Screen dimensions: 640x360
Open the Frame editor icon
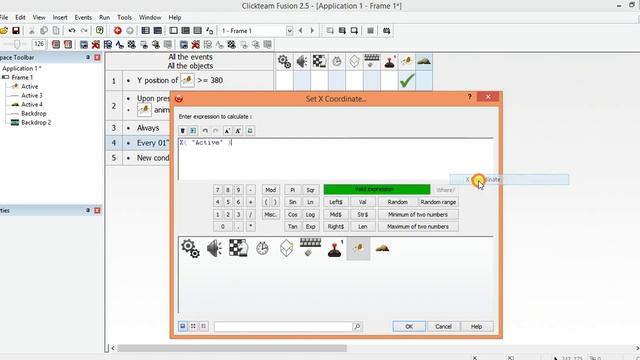pos(173,31)
